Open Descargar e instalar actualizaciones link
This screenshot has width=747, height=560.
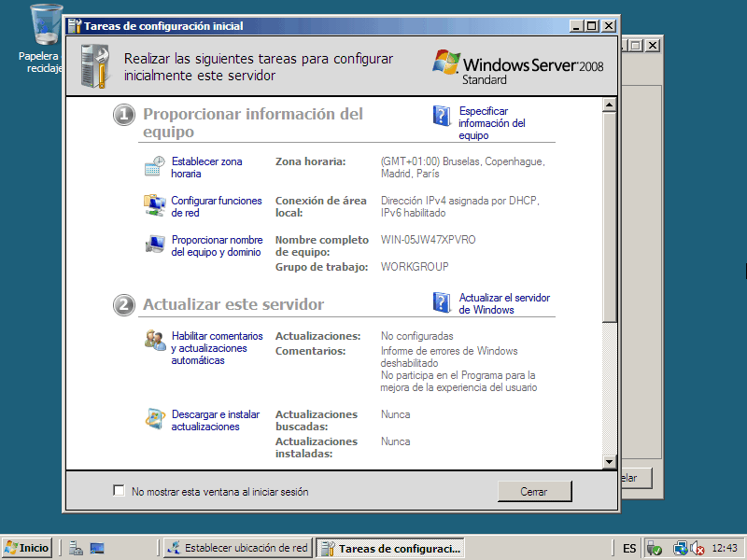[216, 421]
